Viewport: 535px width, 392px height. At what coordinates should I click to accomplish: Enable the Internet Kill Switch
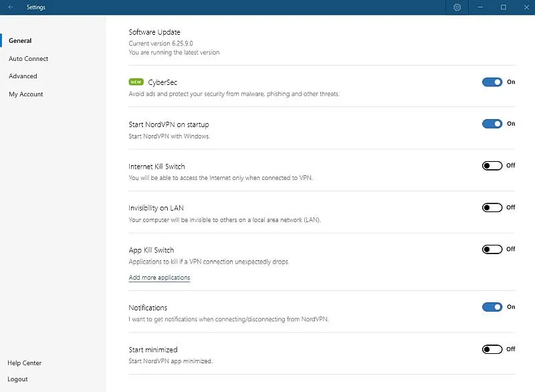(x=492, y=165)
